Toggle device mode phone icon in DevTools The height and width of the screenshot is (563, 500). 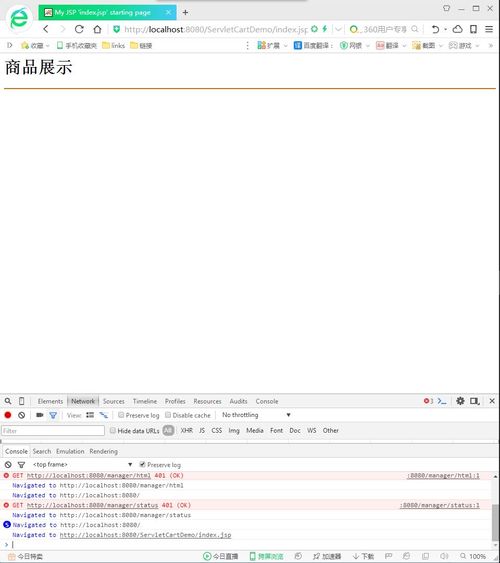[x=22, y=401]
